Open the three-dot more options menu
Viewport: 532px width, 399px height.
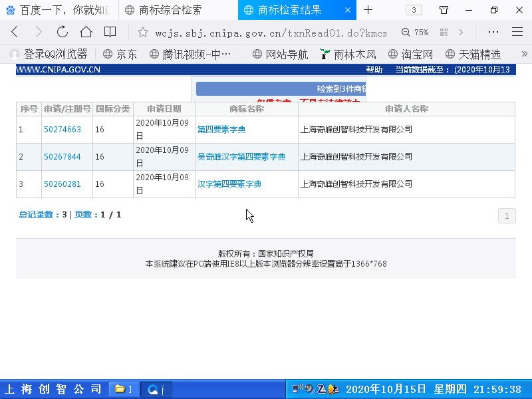coord(493,32)
